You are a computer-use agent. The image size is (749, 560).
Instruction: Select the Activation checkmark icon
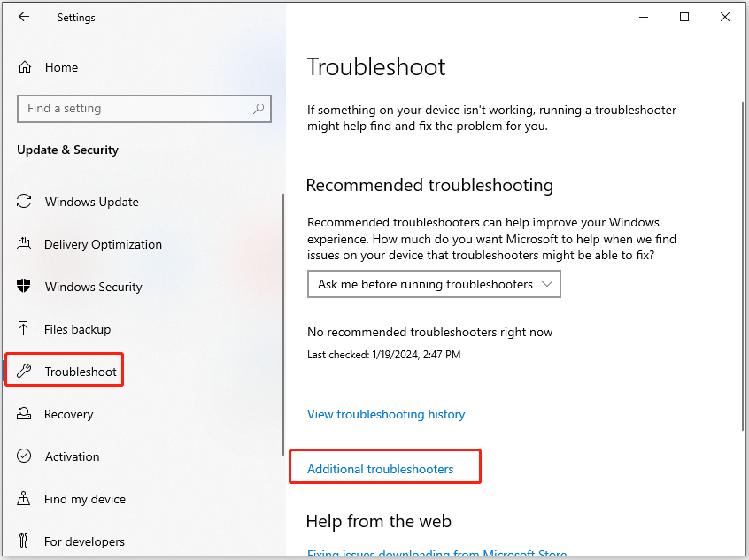(x=25, y=456)
